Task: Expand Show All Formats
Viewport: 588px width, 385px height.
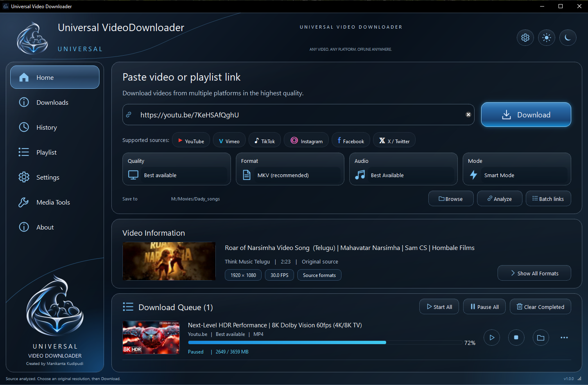Action: click(x=534, y=273)
